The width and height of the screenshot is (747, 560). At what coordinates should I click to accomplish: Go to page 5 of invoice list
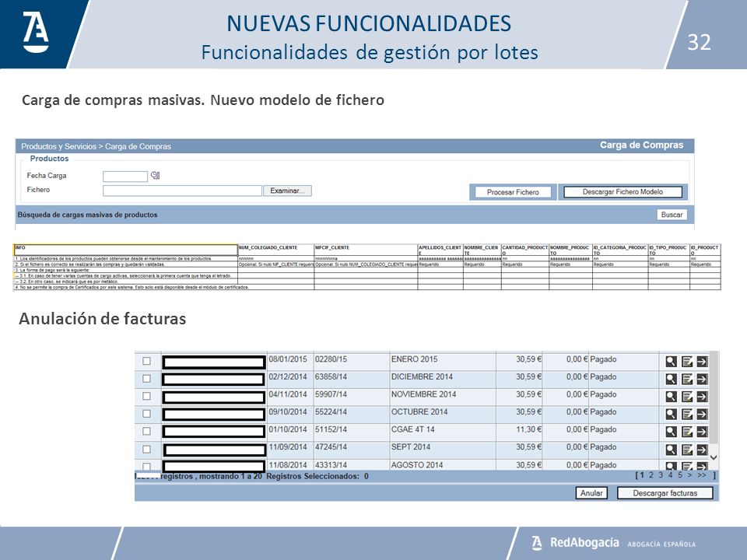[x=680, y=475]
